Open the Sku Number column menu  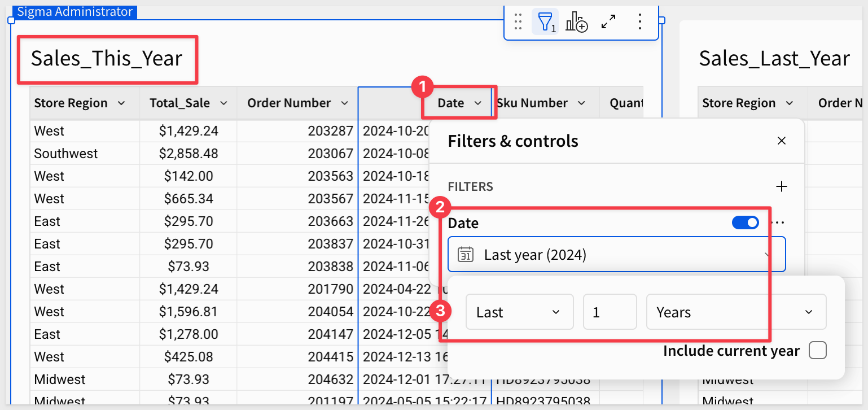pos(581,103)
